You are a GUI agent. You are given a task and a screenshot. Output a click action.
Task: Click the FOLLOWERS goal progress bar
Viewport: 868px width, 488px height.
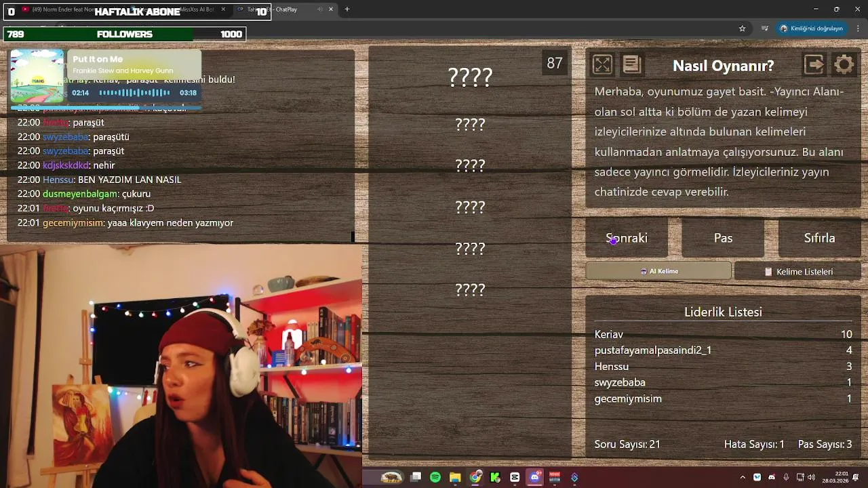(124, 34)
